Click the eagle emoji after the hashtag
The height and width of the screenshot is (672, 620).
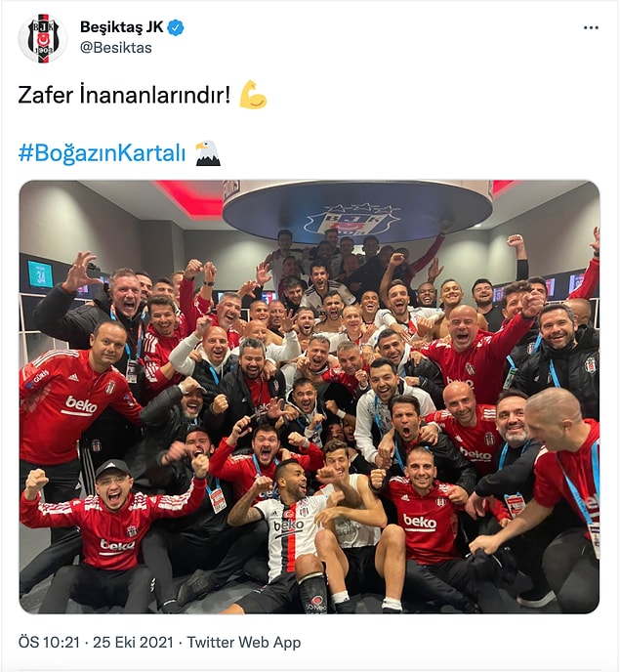(208, 153)
